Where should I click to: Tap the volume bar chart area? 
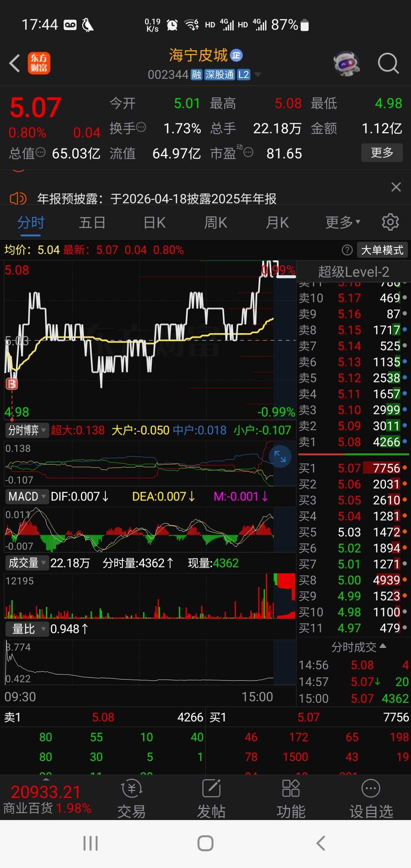150,596
